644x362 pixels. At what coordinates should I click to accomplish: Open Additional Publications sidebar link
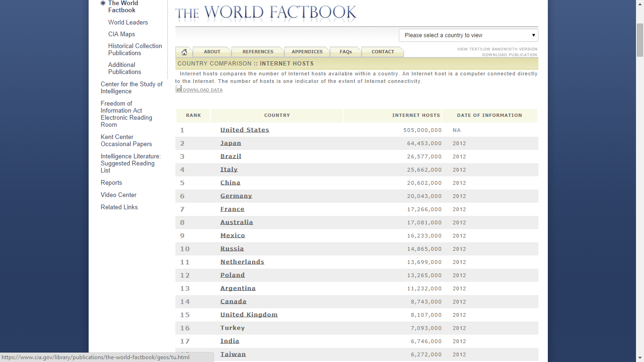coord(124,68)
